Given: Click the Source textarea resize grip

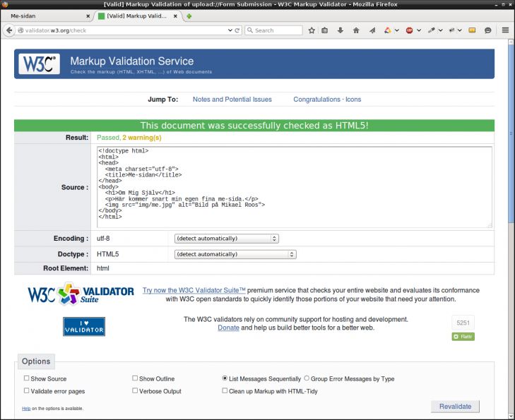Looking at the screenshot, I should tap(490, 225).
